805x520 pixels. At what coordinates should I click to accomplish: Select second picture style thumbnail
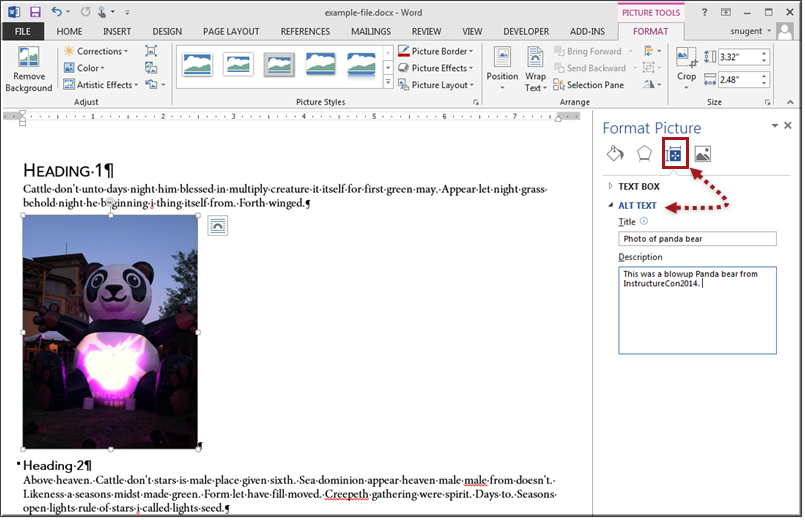coord(238,65)
